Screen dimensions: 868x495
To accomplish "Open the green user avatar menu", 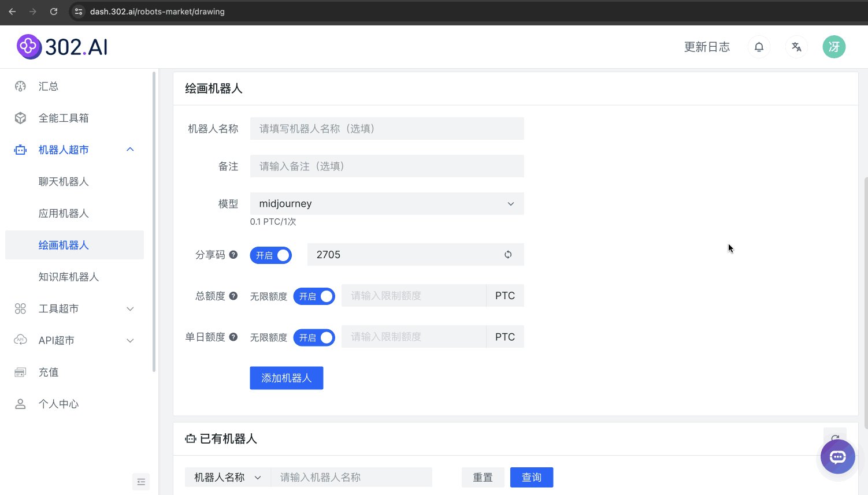I will tap(834, 47).
